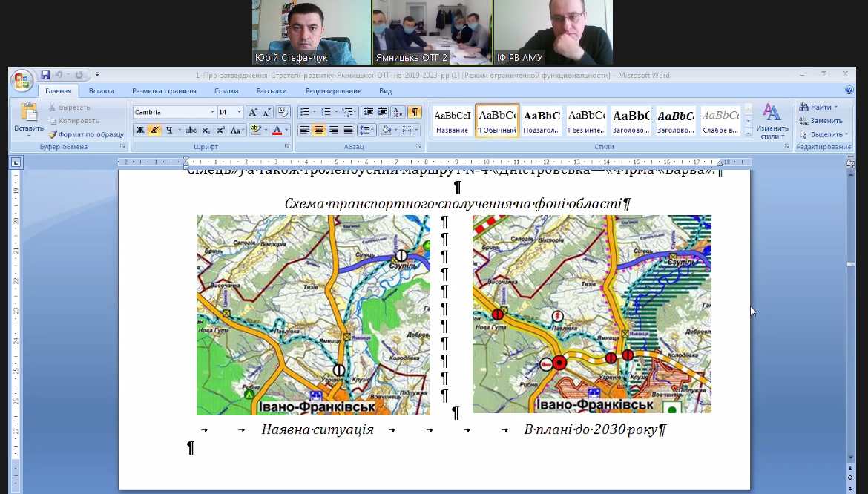Pick red font color button
Image resolution: width=868 pixels, height=494 pixels.
point(277,130)
